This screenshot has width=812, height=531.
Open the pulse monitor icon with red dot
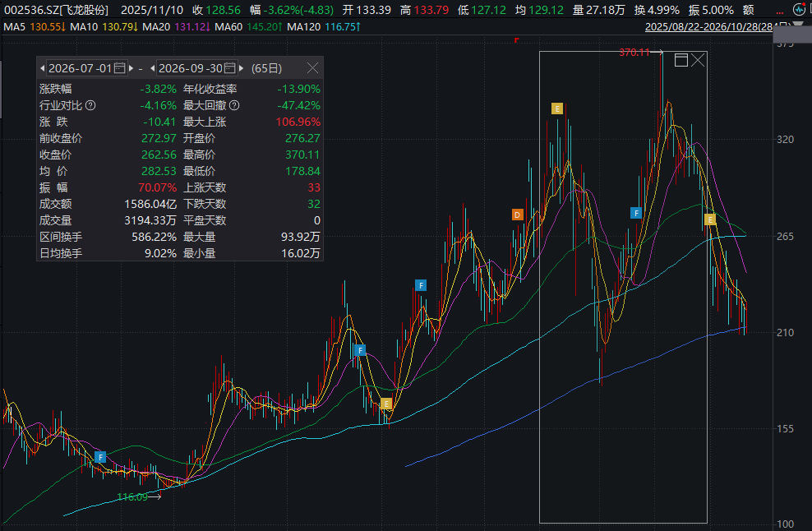pyautogui.click(x=800, y=9)
